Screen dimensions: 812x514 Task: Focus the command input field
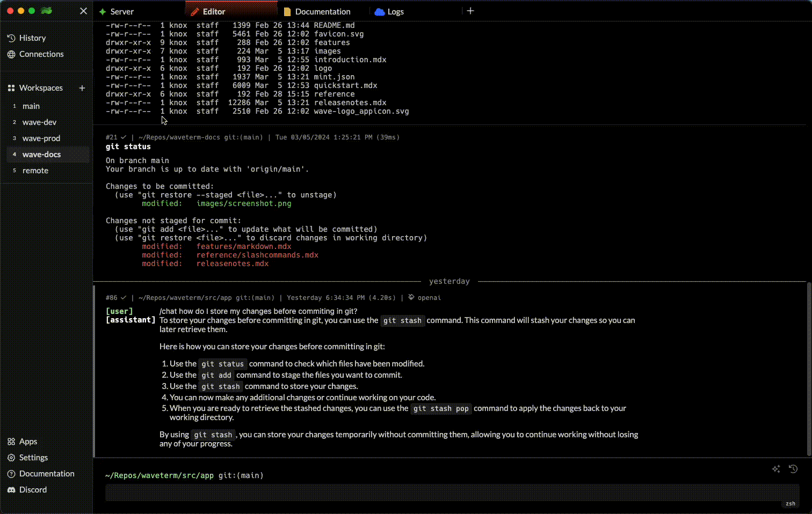point(452,492)
